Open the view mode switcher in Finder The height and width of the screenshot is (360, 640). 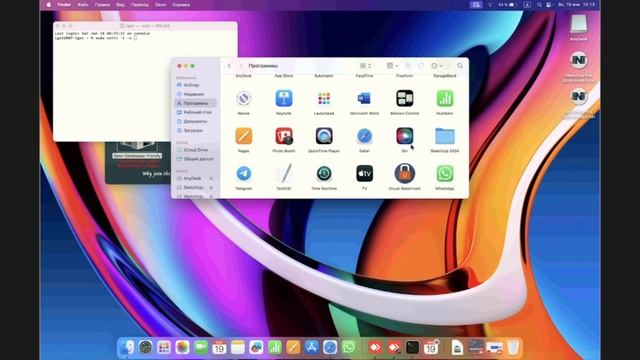point(365,66)
